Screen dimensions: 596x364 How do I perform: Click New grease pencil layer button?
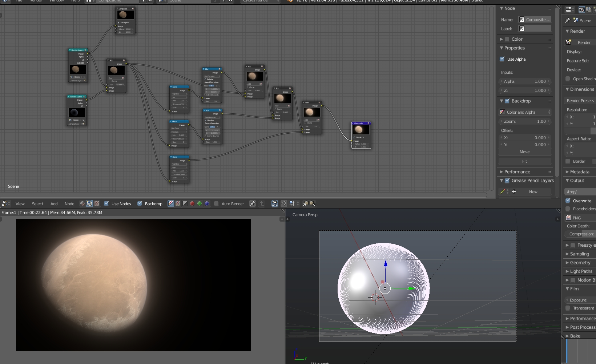coord(533,192)
